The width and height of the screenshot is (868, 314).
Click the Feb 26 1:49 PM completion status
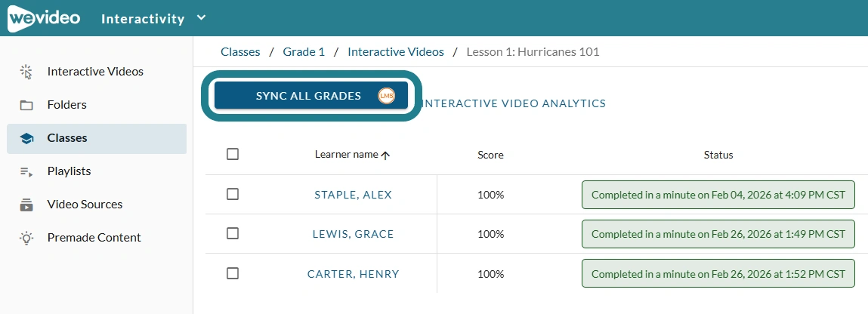coord(718,235)
